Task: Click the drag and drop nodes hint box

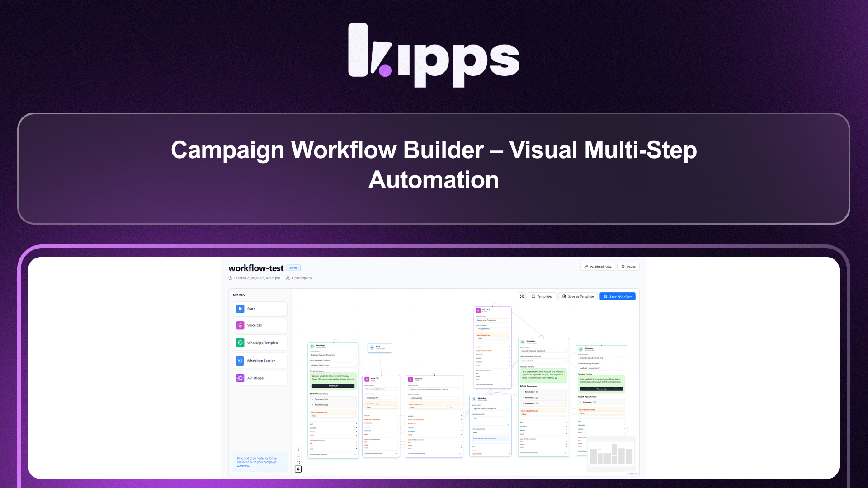Action: (260, 462)
